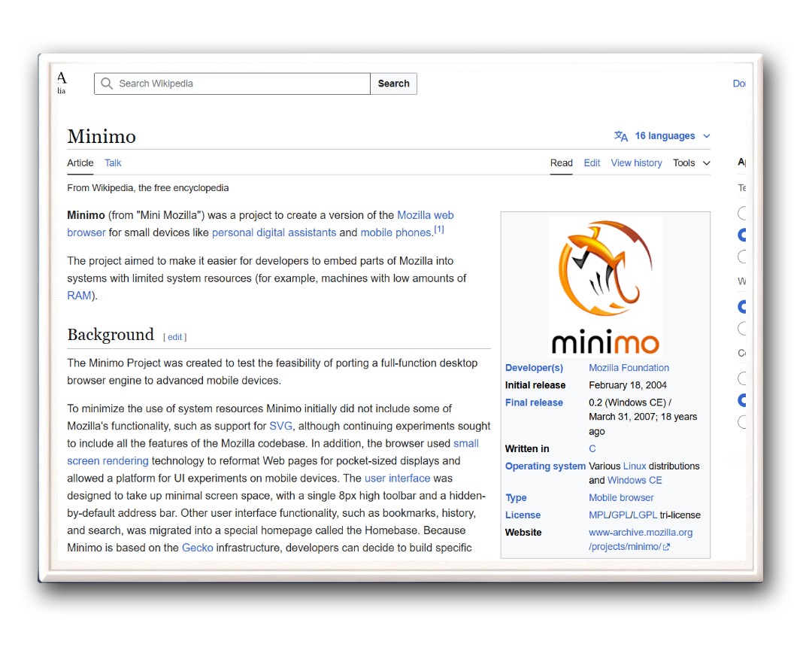Click the Minimo logo image
This screenshot has width=812, height=647.
[x=605, y=287]
